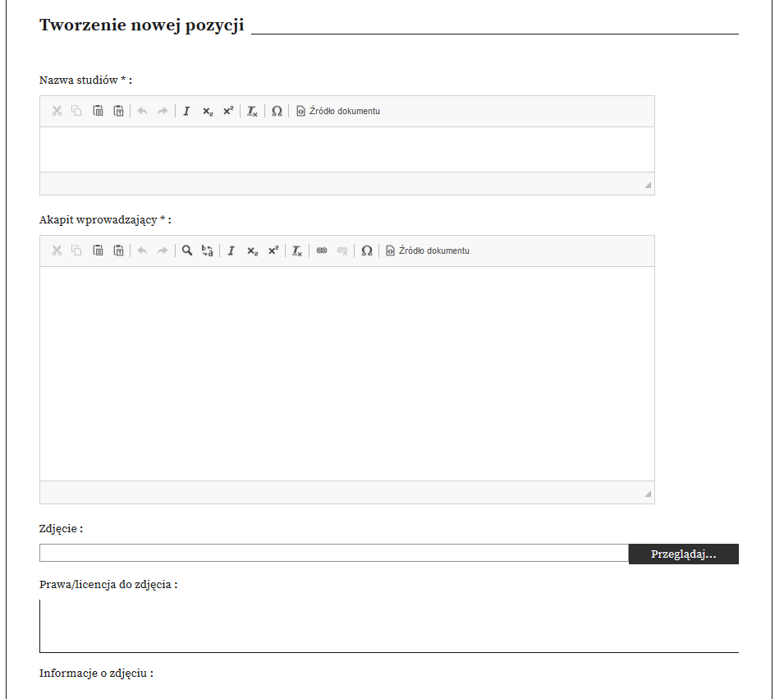Image resolution: width=784 pixels, height=699 pixels.
Task: Focus the Prawa/licencja do zdjęcia text area
Action: point(388,626)
